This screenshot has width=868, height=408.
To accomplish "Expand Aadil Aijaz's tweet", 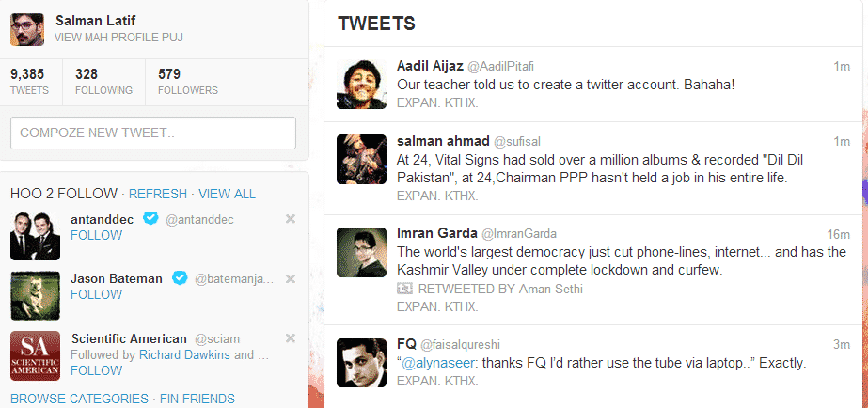I will [x=437, y=102].
